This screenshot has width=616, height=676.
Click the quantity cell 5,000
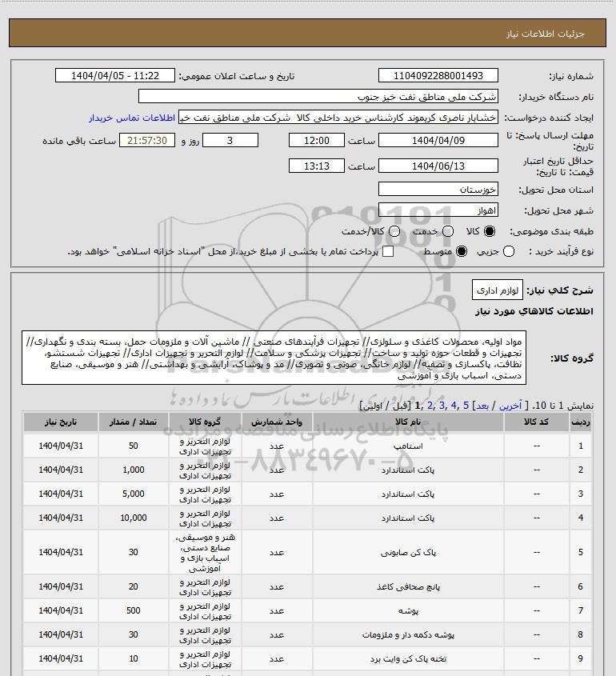134,494
